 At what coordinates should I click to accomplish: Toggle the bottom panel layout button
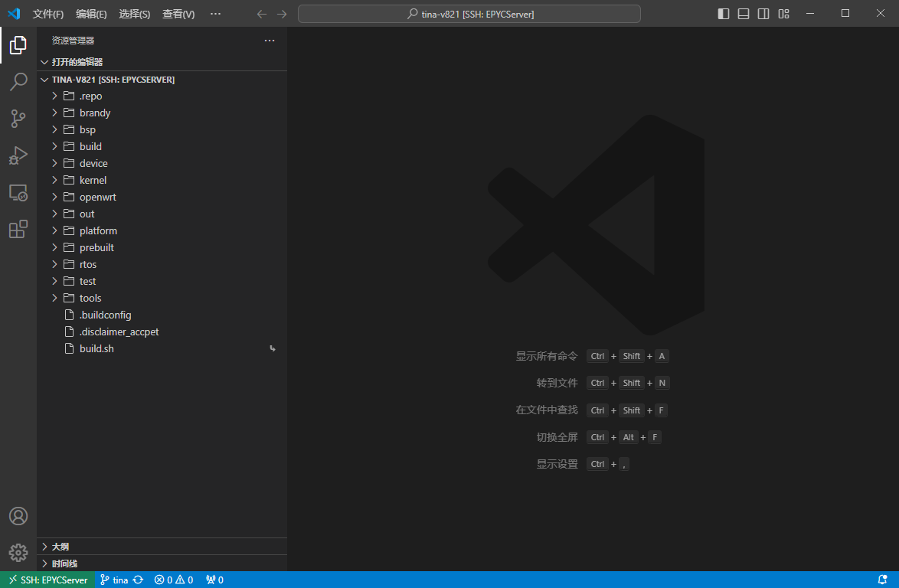pos(744,14)
